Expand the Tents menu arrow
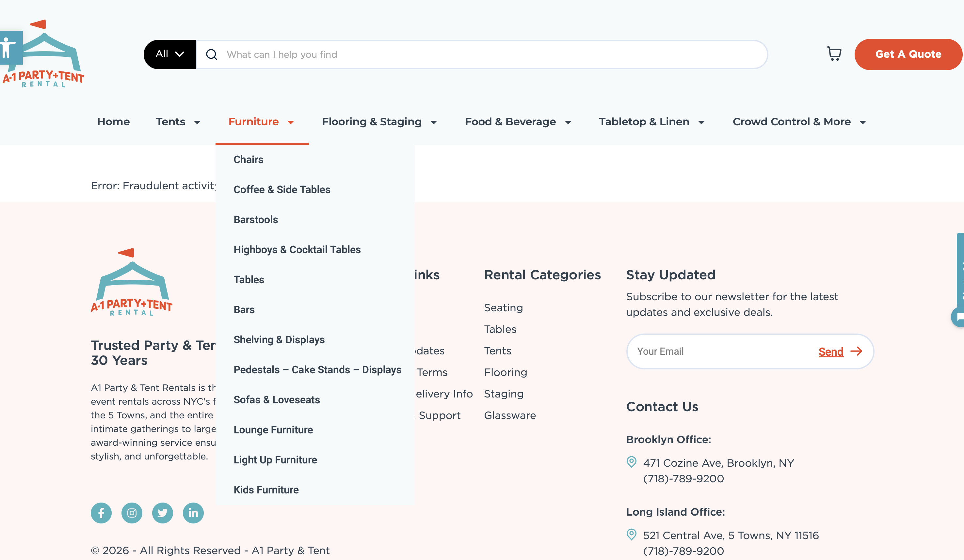The width and height of the screenshot is (964, 560). coord(197,122)
